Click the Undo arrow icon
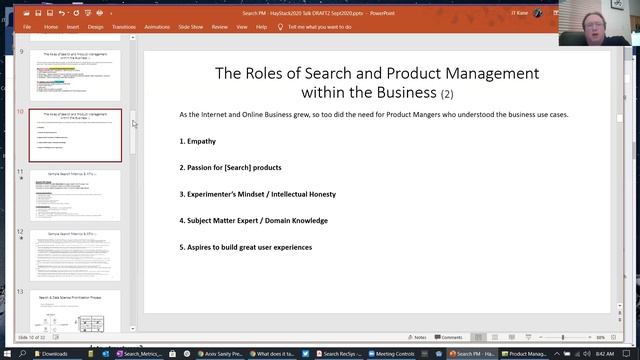 (61, 13)
